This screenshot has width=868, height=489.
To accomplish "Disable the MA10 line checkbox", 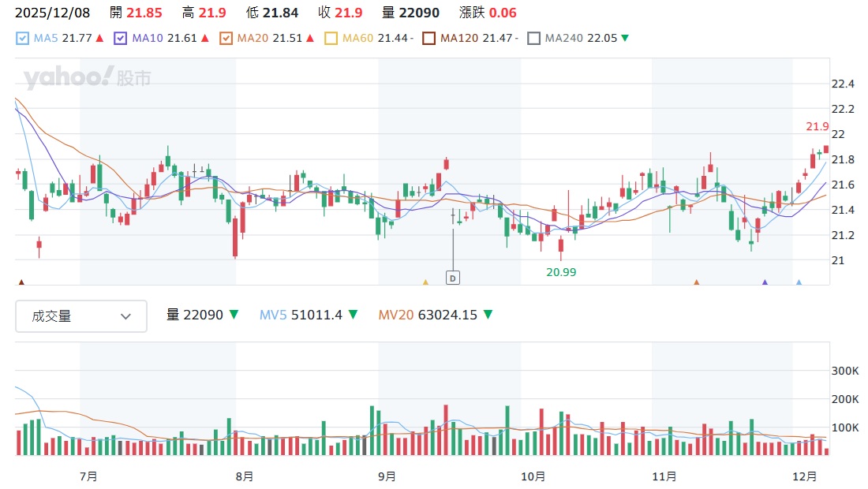I will (120, 38).
